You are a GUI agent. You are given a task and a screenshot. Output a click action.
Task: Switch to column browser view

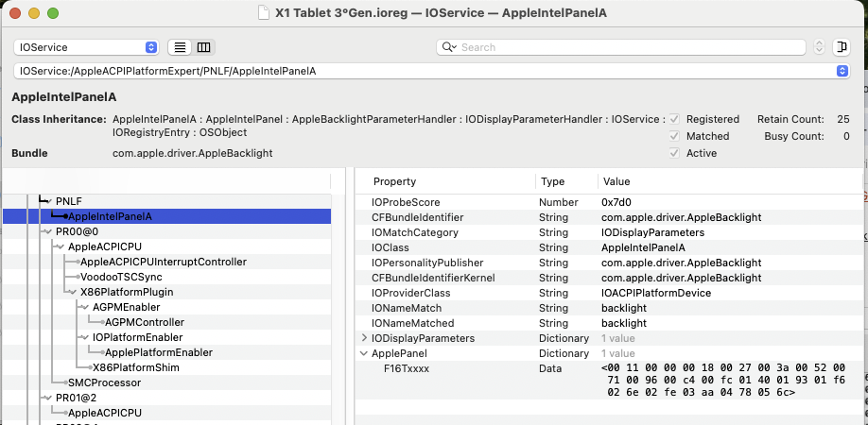coord(203,47)
